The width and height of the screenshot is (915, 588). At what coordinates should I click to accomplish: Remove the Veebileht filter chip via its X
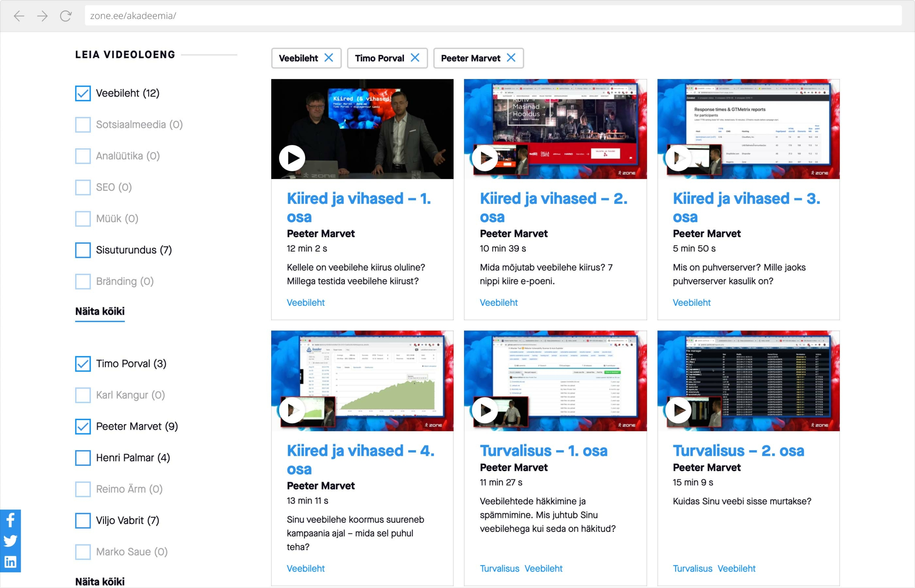328,58
